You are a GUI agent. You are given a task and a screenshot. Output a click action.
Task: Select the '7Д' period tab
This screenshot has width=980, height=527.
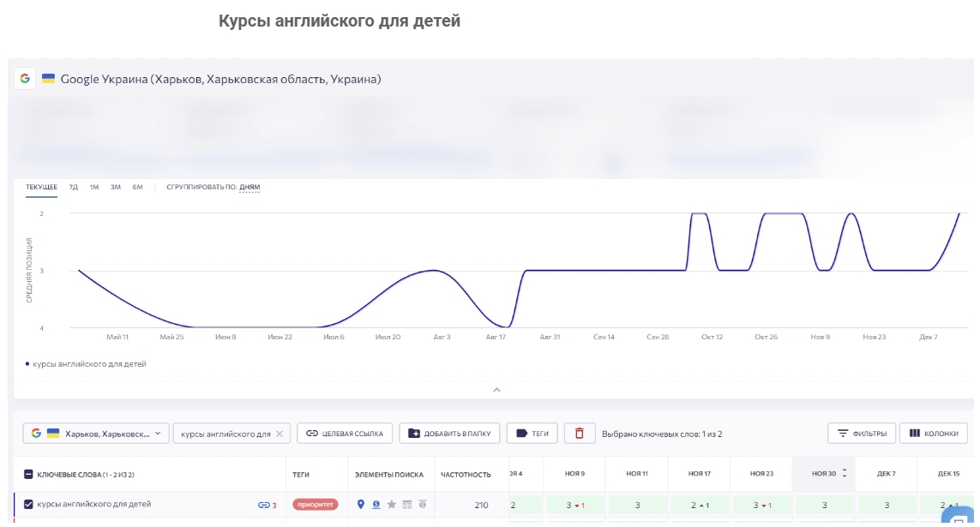[73, 188]
